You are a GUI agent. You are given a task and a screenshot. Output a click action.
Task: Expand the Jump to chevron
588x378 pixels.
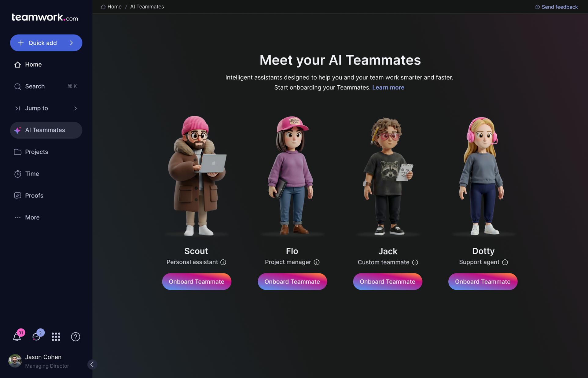(x=75, y=108)
